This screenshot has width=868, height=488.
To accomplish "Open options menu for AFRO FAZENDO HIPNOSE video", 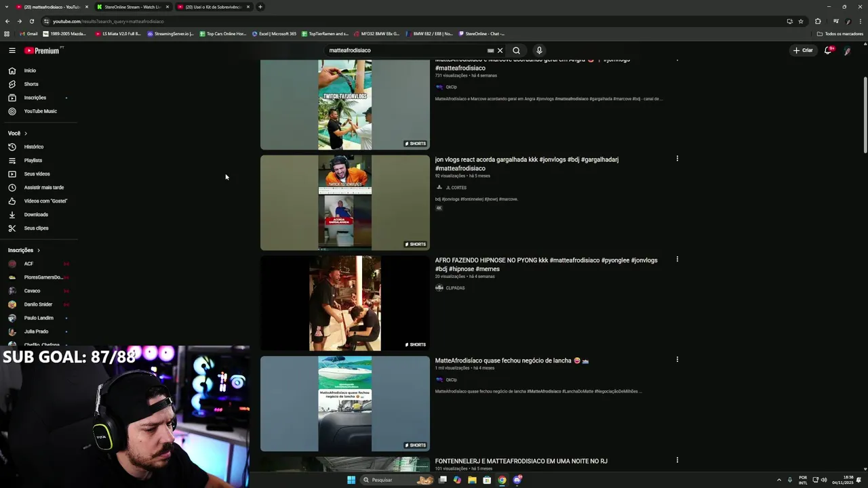I will pos(677,259).
